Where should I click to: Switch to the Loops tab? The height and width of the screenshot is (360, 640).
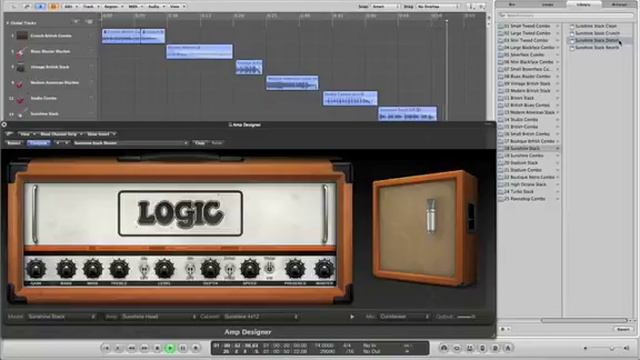click(x=548, y=4)
